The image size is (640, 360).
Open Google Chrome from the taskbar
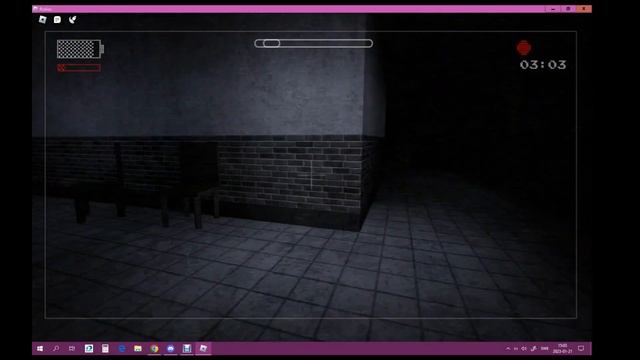pyautogui.click(x=154, y=348)
